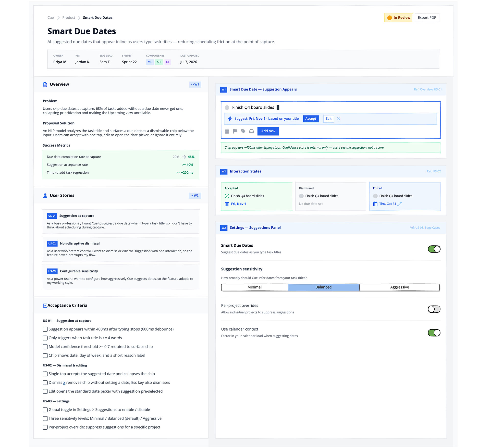Click the API component tag
The height and width of the screenshot is (448, 490).
coord(159,62)
